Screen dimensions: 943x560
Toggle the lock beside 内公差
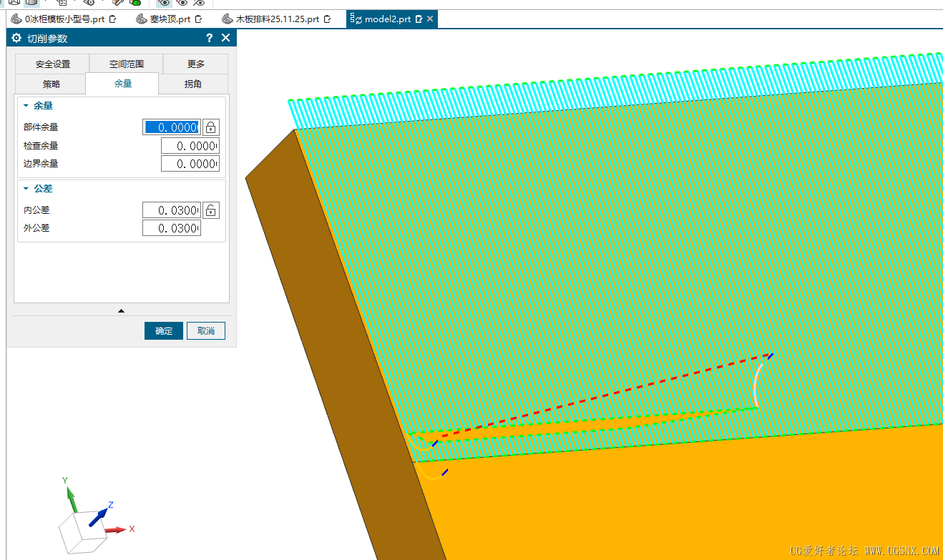210,210
